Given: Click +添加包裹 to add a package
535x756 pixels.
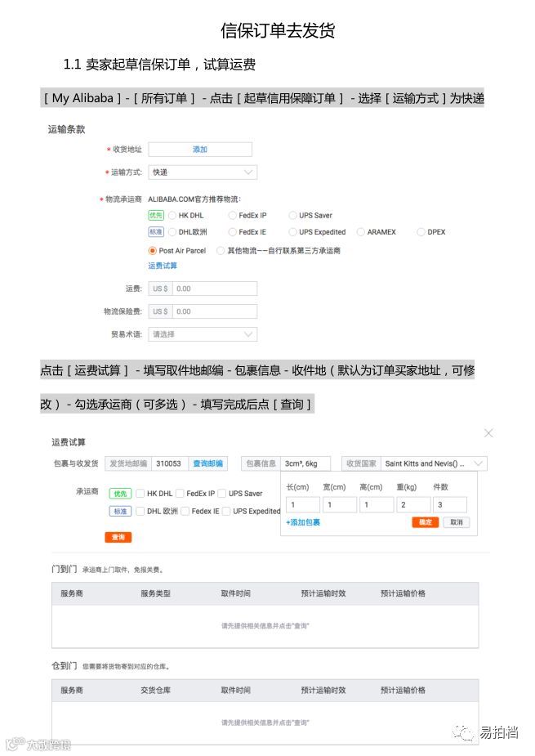Looking at the screenshot, I should [x=303, y=522].
